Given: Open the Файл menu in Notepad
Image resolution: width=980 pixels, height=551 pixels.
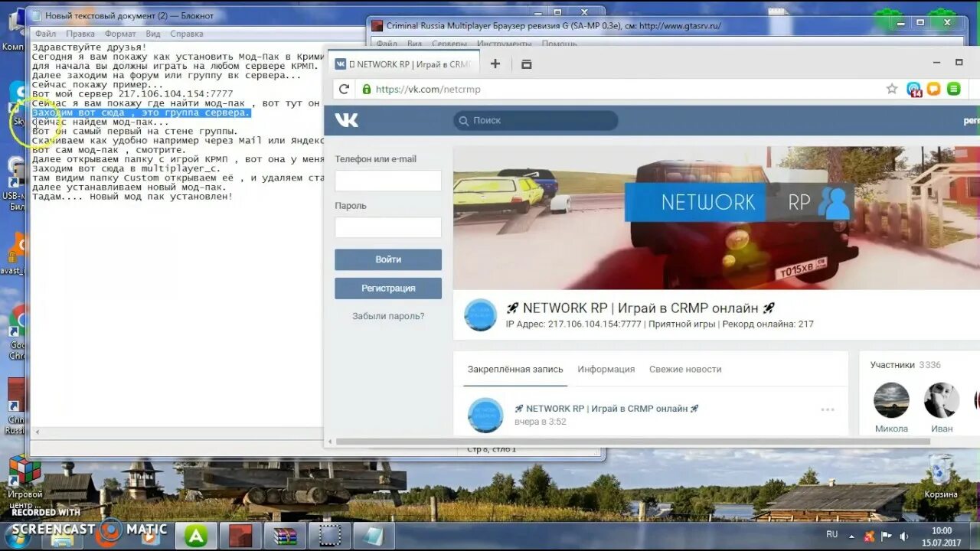Looking at the screenshot, I should point(45,34).
